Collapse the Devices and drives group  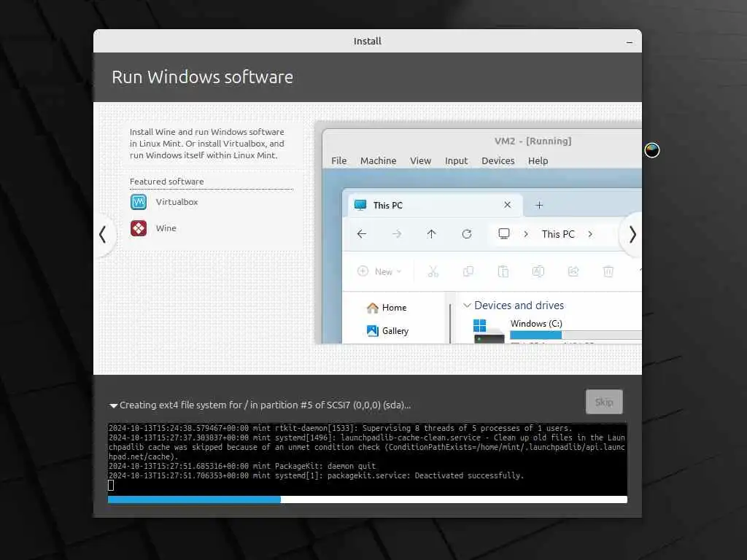tap(467, 306)
